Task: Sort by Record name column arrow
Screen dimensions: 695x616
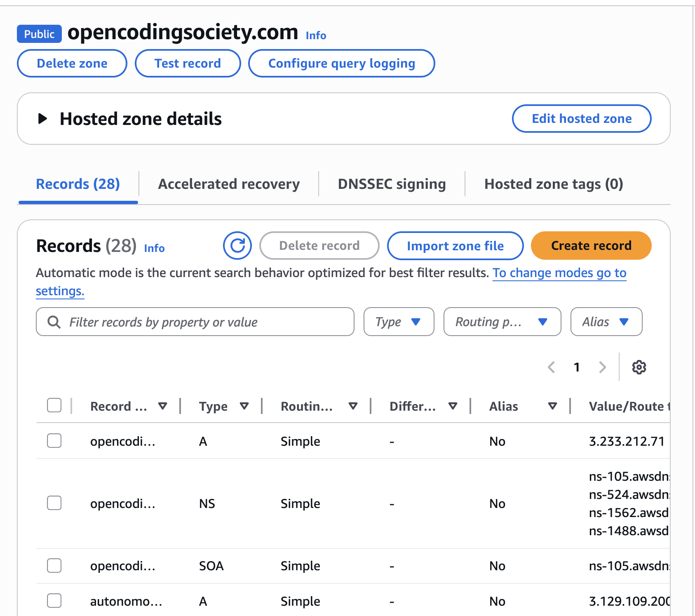Action: pyautogui.click(x=163, y=406)
